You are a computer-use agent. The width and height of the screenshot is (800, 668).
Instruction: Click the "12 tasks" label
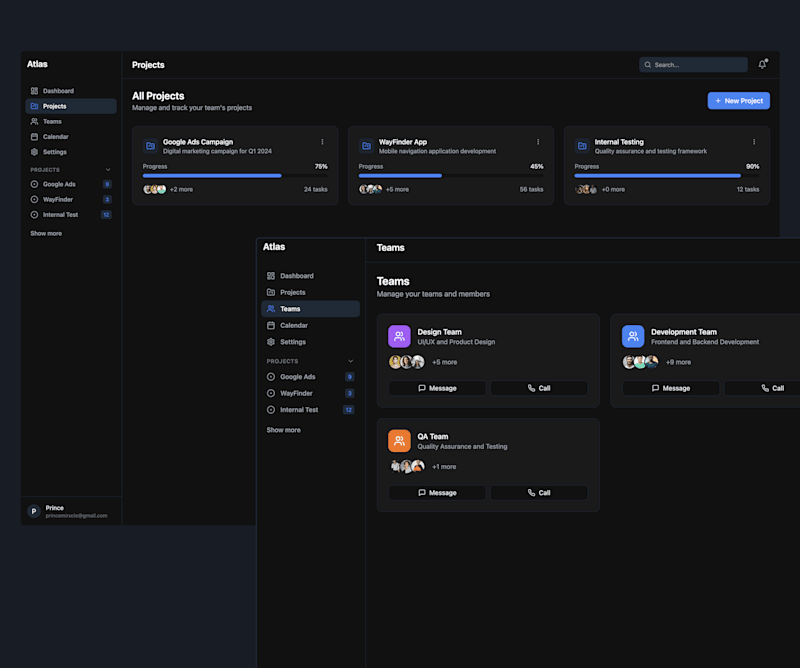pos(747,189)
